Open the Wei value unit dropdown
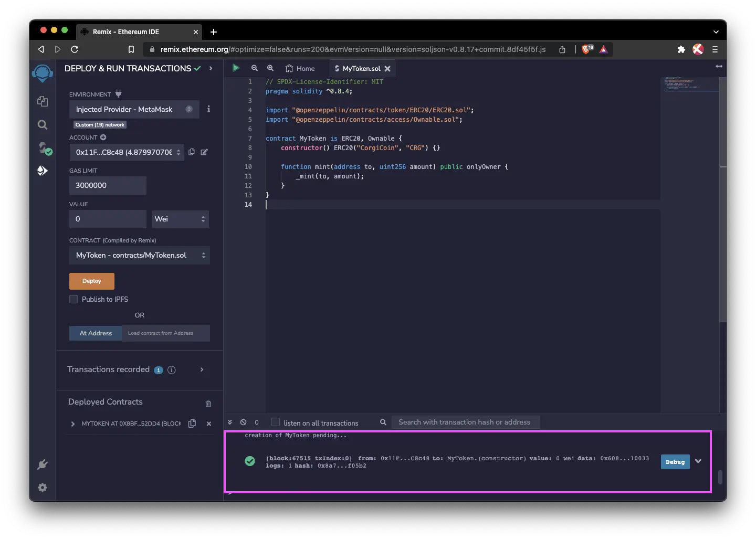 tap(181, 219)
